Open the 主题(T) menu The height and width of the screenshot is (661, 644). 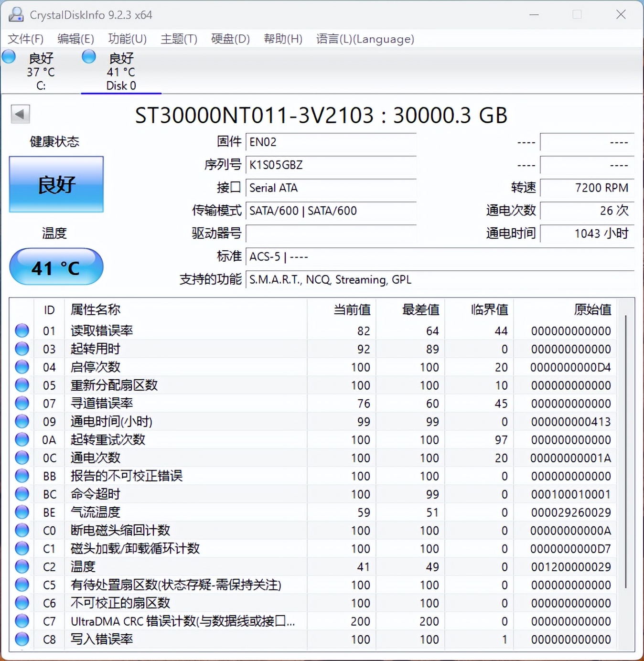[x=179, y=39]
